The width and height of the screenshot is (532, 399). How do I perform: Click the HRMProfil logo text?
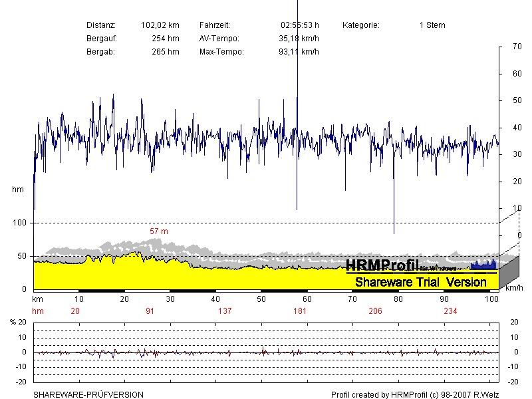pos(382,265)
